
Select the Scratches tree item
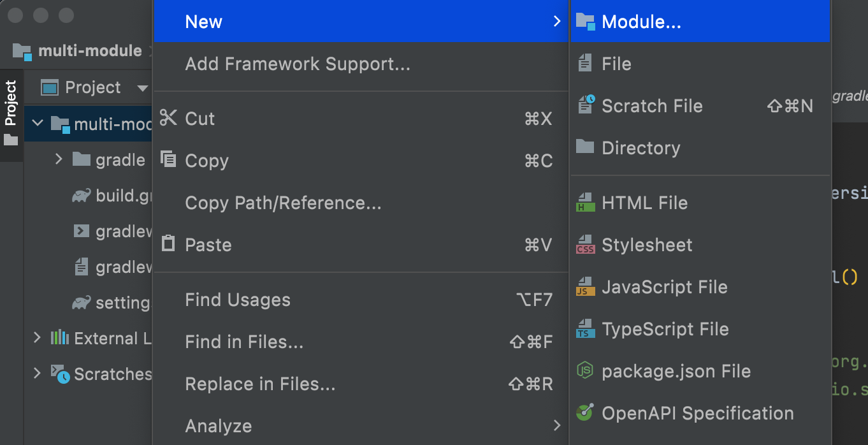[x=112, y=374]
